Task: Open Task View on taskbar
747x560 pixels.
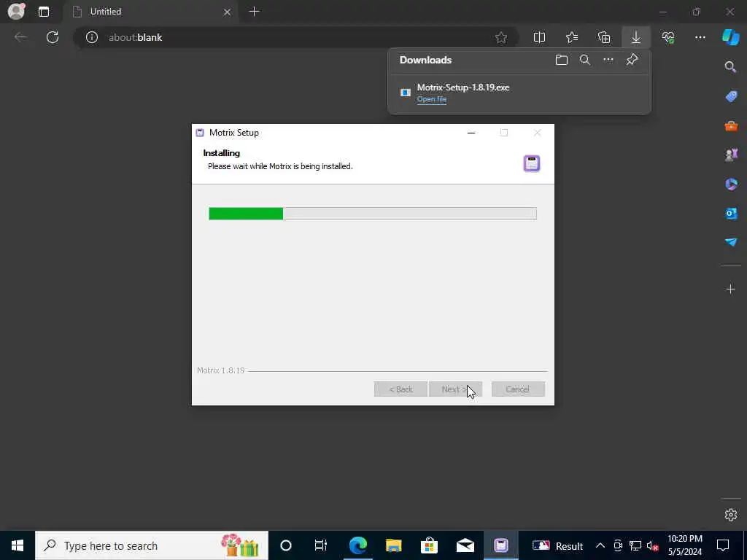Action: pos(321,545)
